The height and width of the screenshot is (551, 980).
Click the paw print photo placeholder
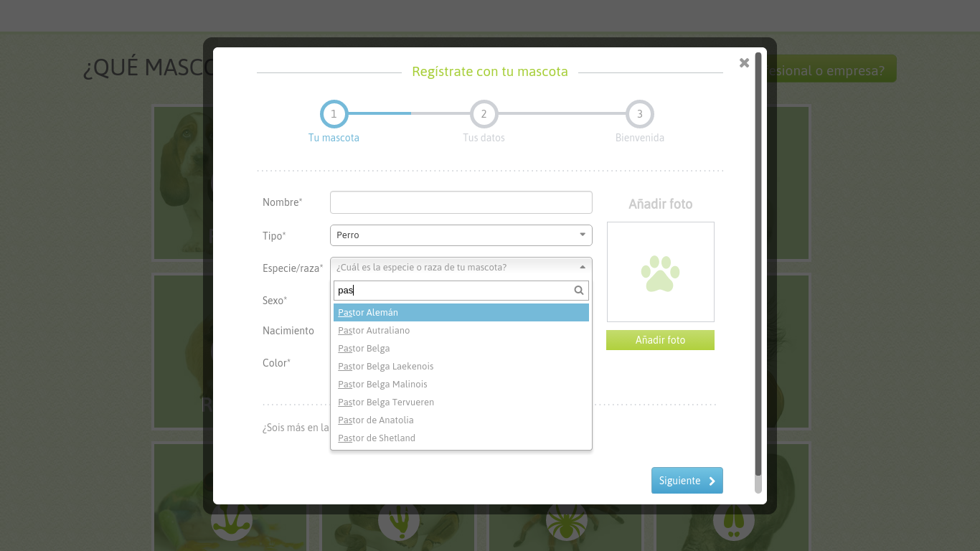pyautogui.click(x=660, y=273)
